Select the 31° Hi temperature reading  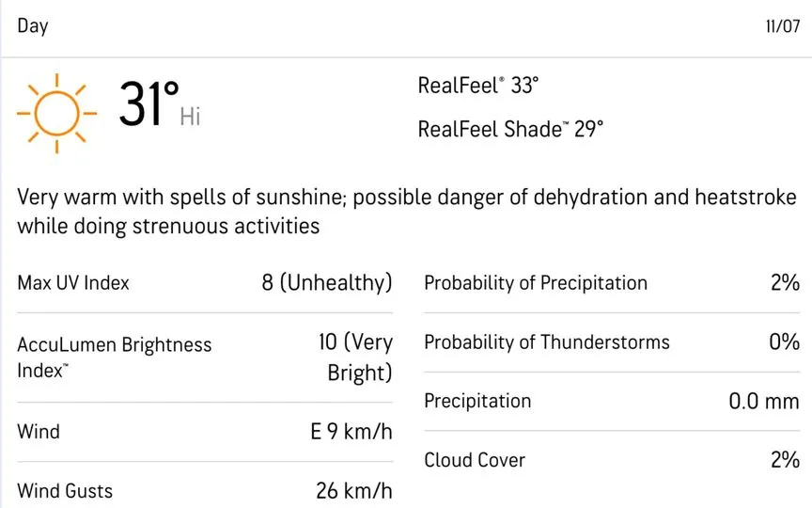point(160,104)
